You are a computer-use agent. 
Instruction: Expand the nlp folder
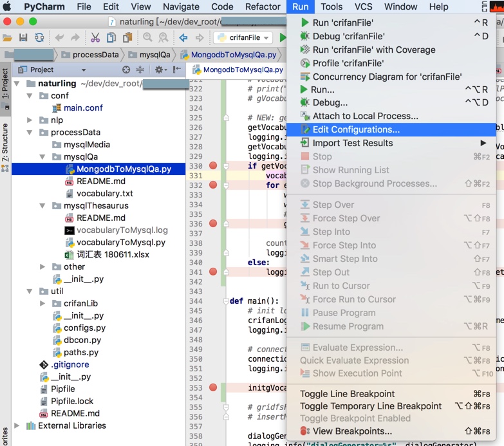[30, 120]
